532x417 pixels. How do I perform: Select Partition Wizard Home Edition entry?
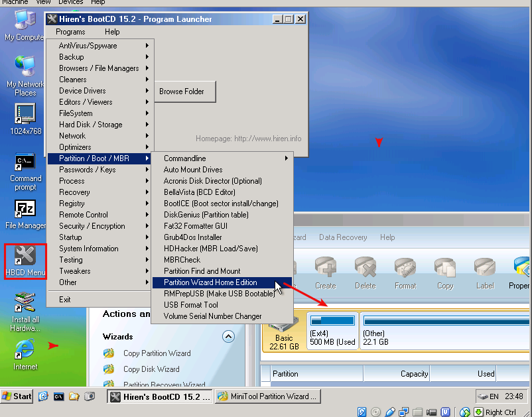point(210,282)
